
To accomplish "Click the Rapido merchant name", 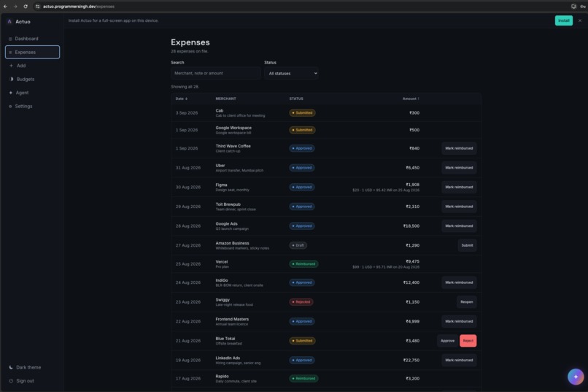I will click(x=222, y=376).
